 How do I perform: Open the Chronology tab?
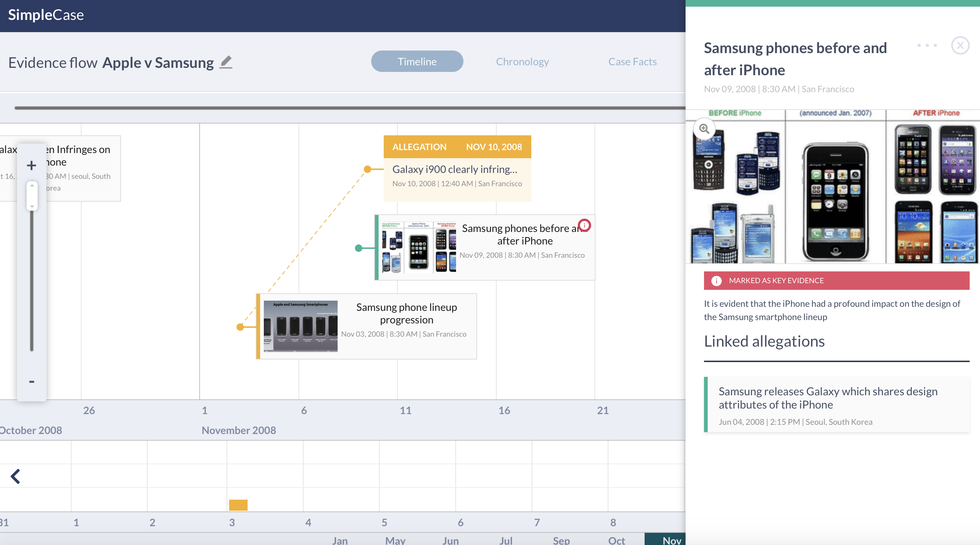[522, 62]
